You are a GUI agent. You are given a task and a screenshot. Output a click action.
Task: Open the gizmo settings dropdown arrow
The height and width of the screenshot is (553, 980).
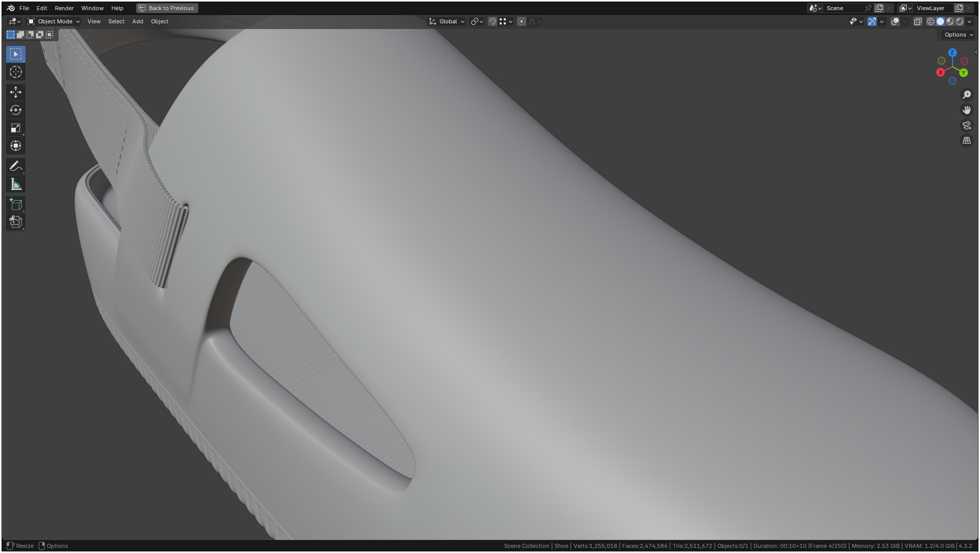point(882,21)
